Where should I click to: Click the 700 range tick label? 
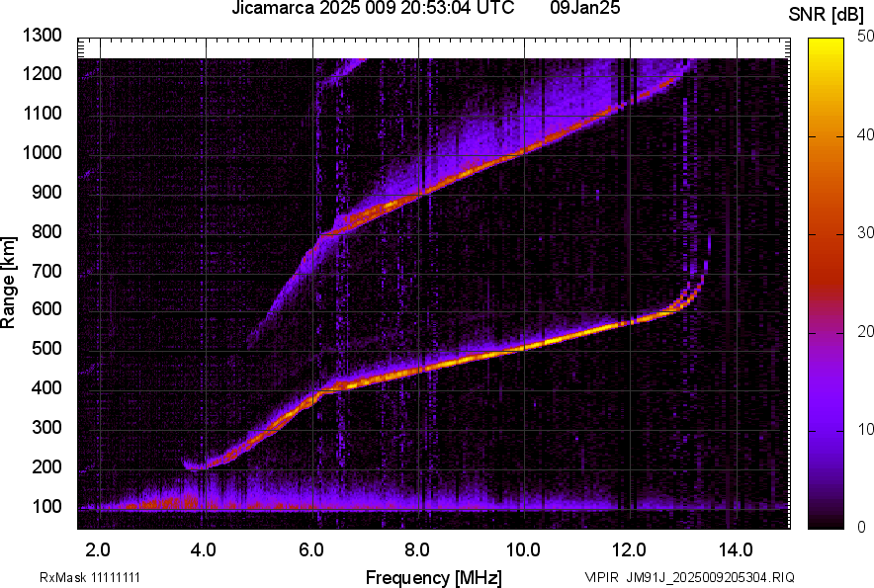pyautogui.click(x=46, y=271)
